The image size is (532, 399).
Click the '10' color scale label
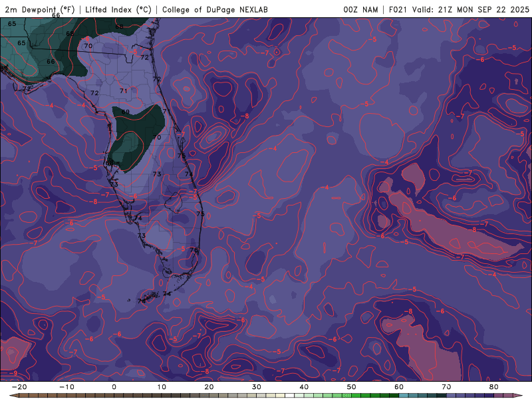click(x=162, y=387)
